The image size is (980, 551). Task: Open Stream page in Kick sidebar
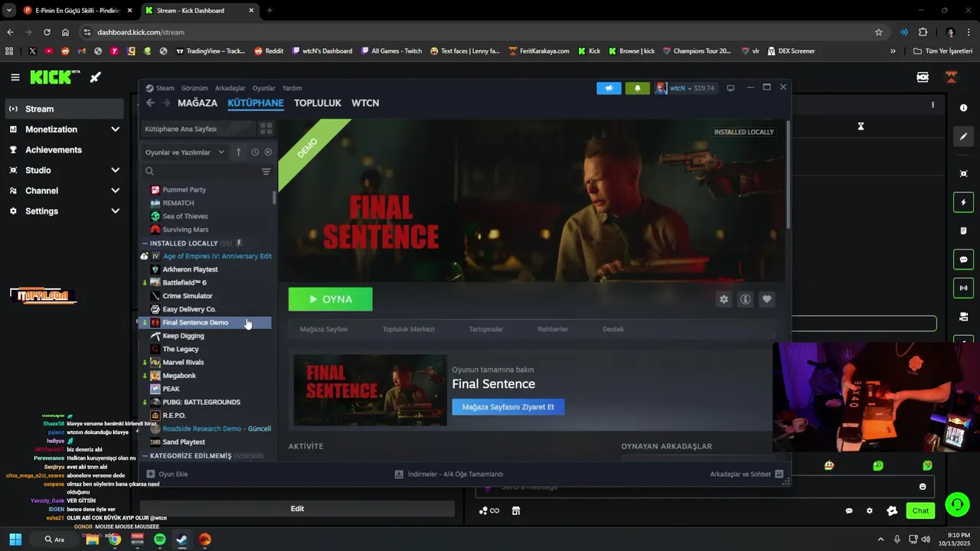[x=65, y=109]
